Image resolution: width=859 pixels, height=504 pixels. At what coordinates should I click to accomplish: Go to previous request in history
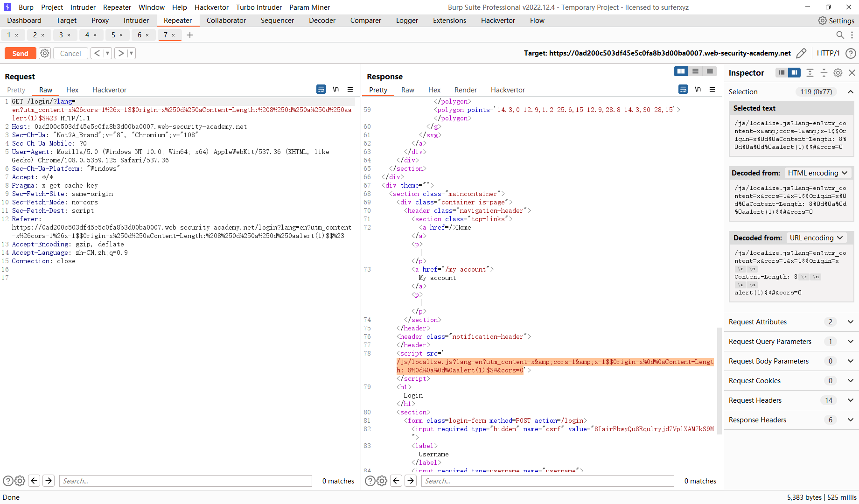pos(97,53)
